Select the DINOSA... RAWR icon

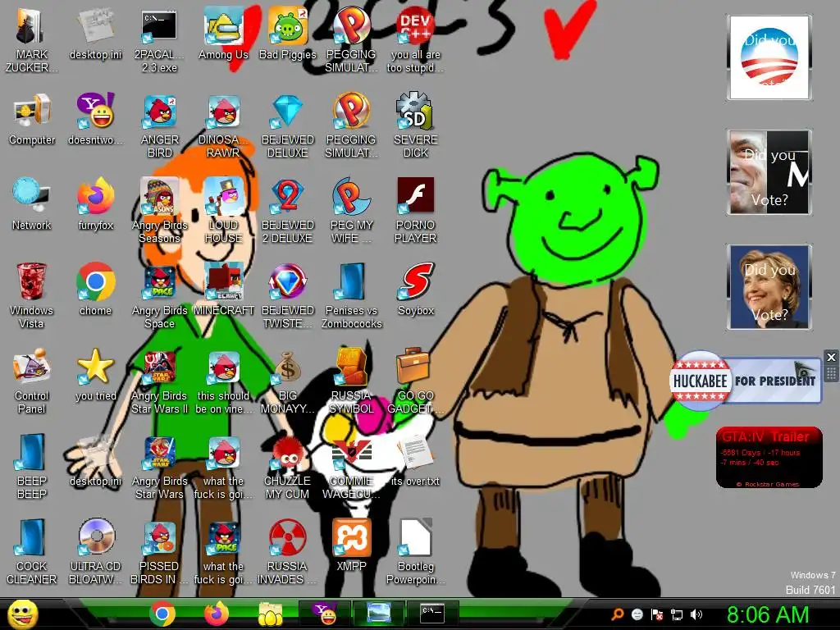coord(223,127)
